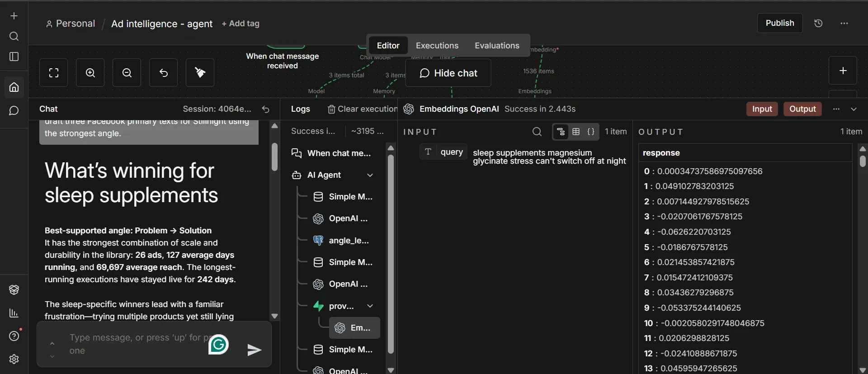This screenshot has height=374, width=868.
Task: Zoom out on the canvas
Action: [127, 72]
